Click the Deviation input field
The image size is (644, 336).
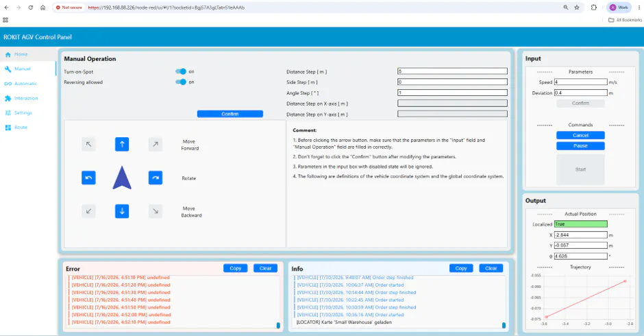tap(580, 93)
